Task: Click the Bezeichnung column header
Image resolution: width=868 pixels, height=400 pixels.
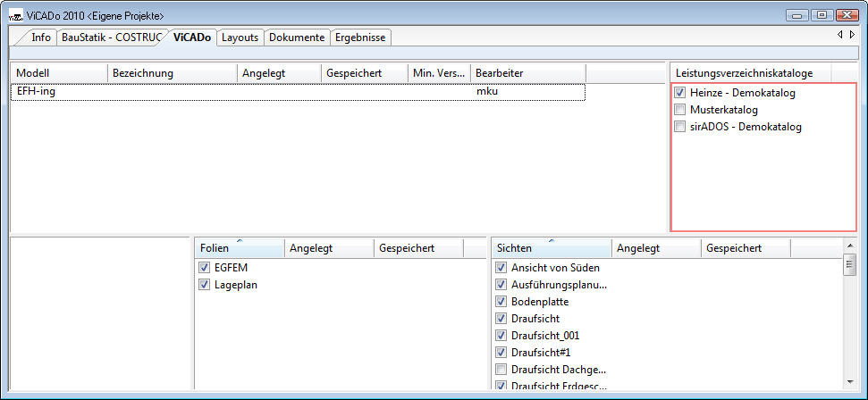Action: coord(173,73)
